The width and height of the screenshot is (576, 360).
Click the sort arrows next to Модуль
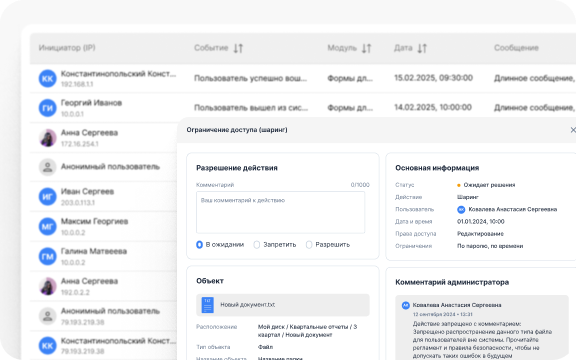[366, 48]
